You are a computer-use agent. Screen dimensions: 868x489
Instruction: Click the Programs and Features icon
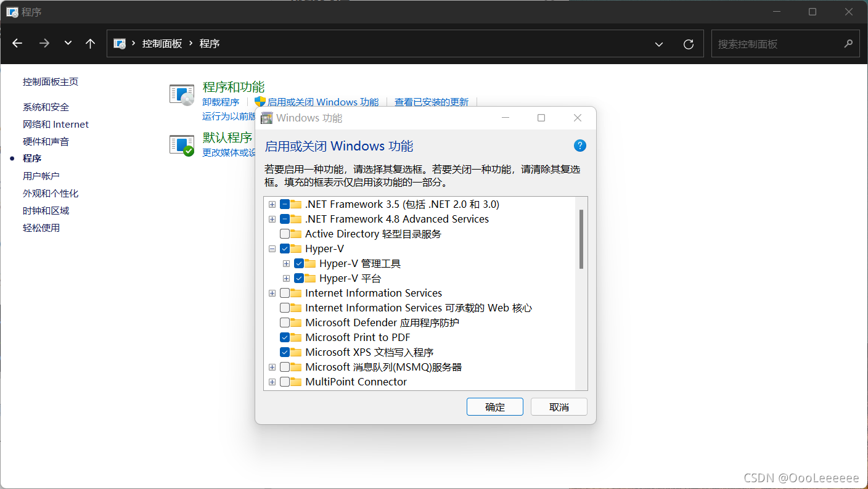pos(182,95)
